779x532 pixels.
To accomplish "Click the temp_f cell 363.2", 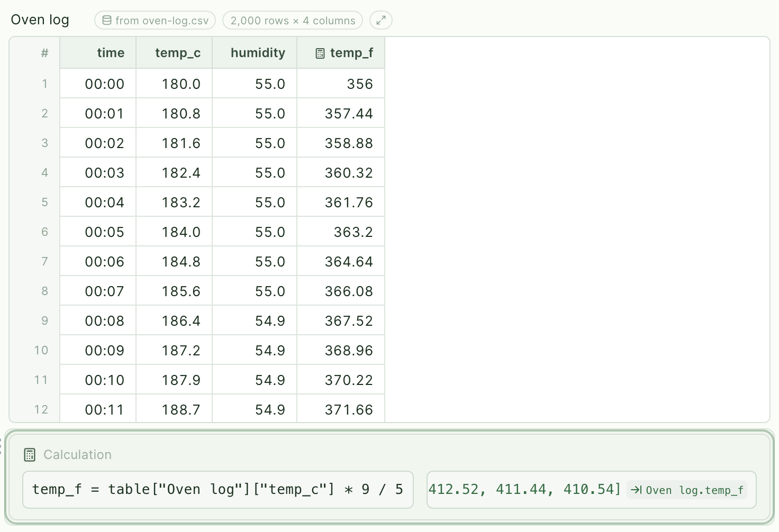I will 341,232.
